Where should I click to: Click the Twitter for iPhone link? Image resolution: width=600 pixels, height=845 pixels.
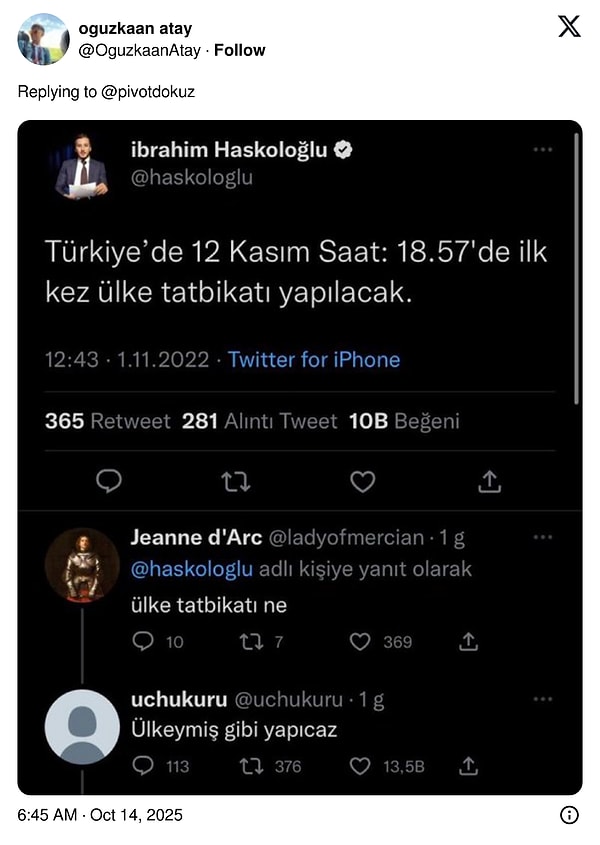[314, 360]
